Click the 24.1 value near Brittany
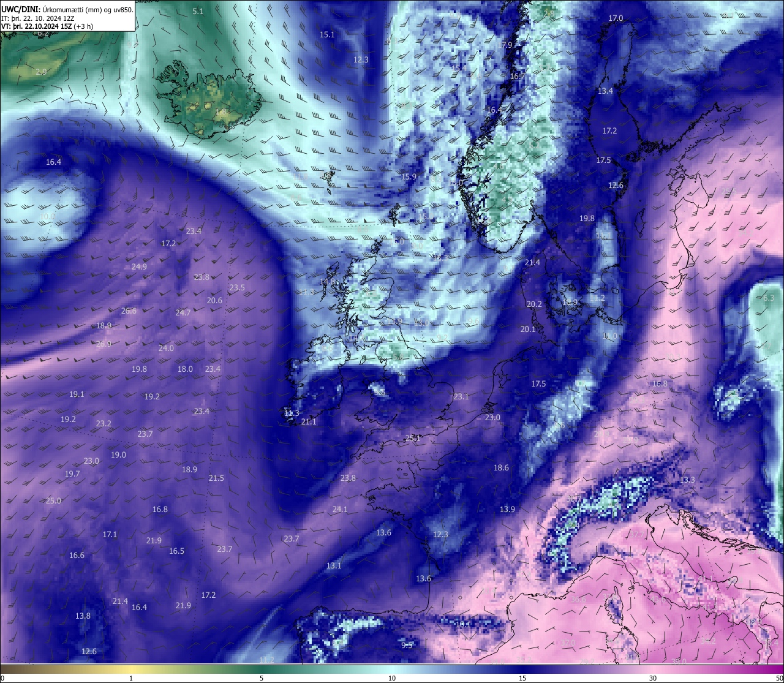784x683 pixels. click(x=340, y=509)
